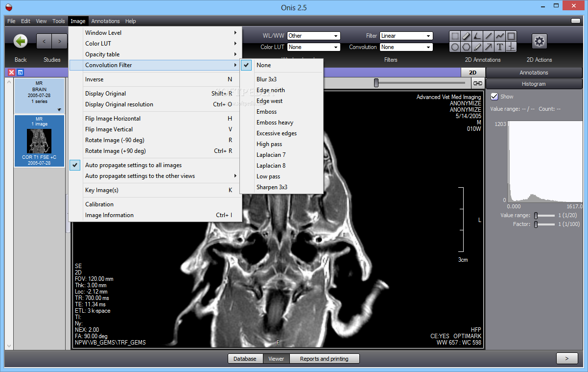The width and height of the screenshot is (588, 372).
Task: Select the ruler measurement annotation tool
Action: (466, 36)
